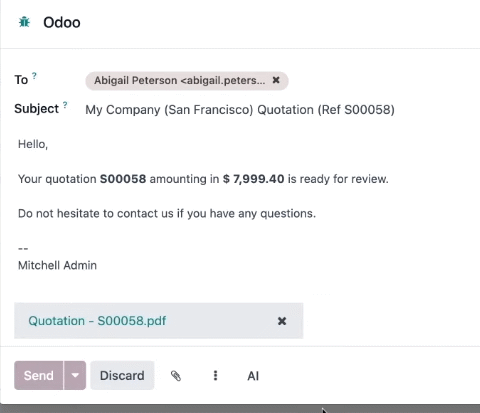Show help tooltip for Subject field

(x=65, y=105)
